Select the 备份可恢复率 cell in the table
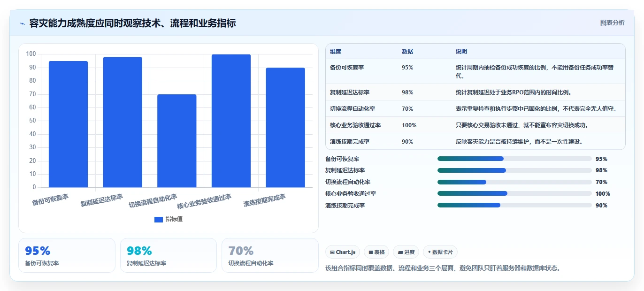 click(x=347, y=68)
